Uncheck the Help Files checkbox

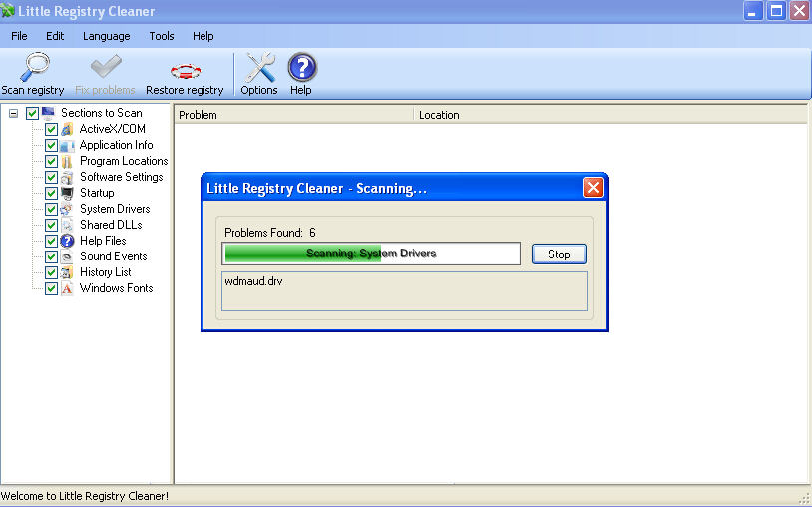51,241
